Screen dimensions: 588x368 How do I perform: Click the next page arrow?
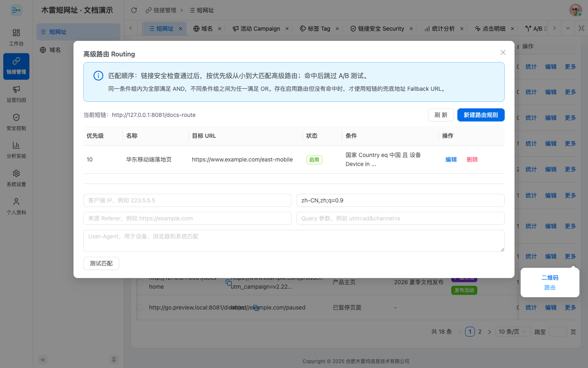(x=490, y=332)
